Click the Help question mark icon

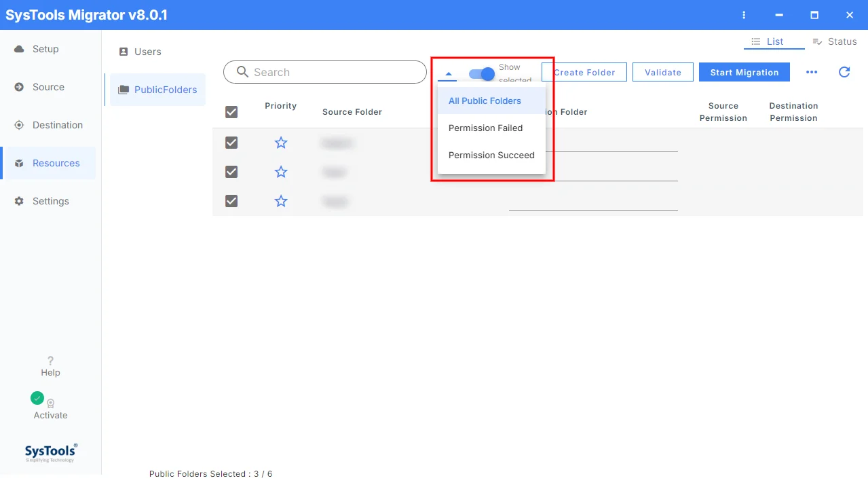[x=50, y=361]
